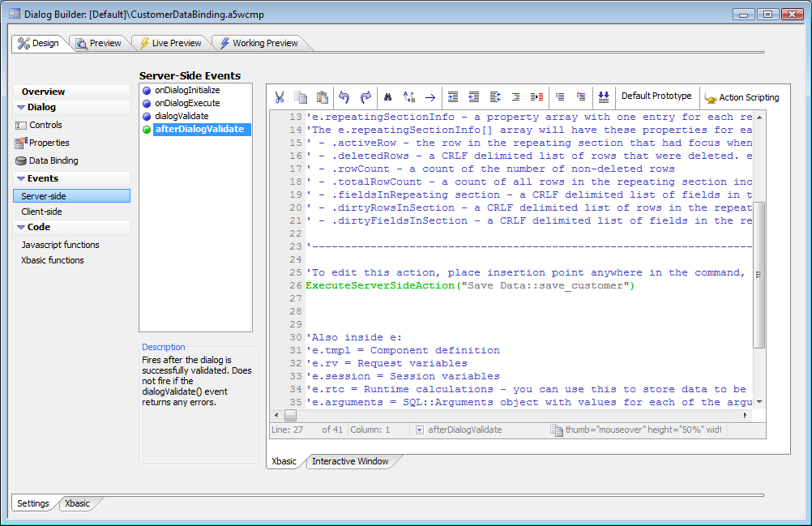Click the Copy icon in editor toolbar
Screen dimensions: 812x526
301,96
